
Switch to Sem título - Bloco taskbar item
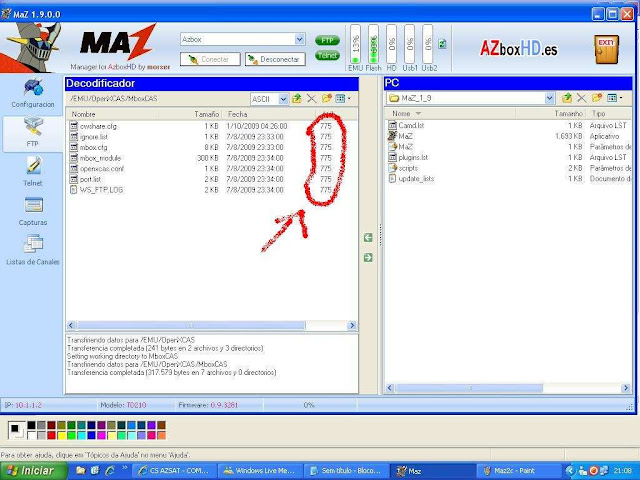pos(347,471)
